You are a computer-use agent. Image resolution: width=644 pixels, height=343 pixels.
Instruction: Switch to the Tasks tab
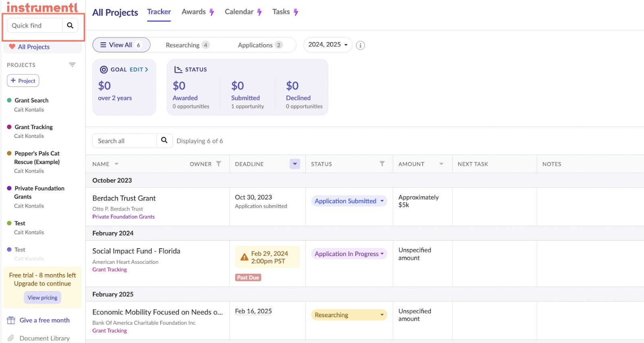[281, 12]
